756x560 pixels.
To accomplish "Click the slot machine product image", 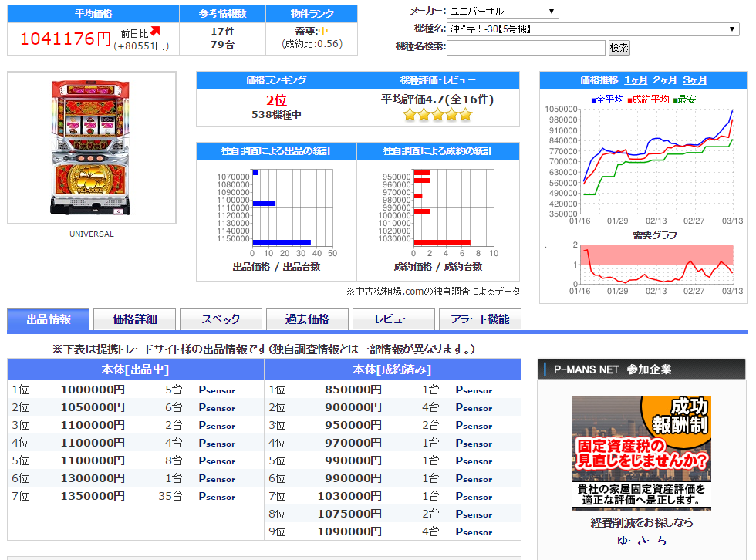I will click(x=91, y=148).
